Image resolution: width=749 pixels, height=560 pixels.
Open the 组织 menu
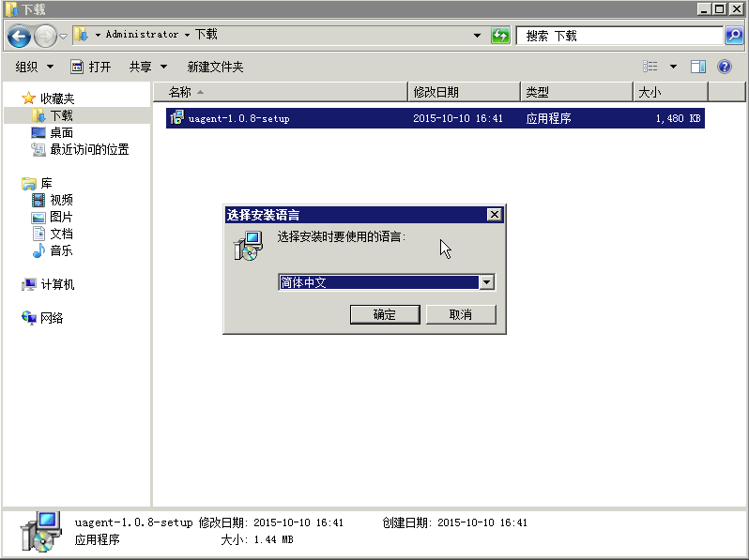[x=34, y=67]
